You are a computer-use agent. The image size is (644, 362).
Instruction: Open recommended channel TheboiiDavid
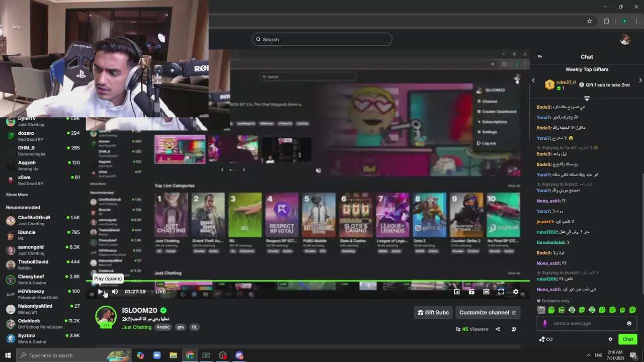[x=43, y=264]
